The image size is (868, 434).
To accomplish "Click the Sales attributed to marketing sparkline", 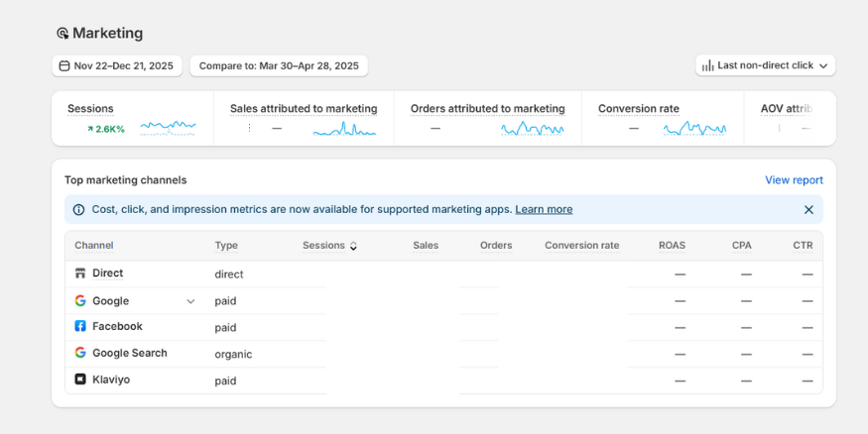I will [x=344, y=129].
